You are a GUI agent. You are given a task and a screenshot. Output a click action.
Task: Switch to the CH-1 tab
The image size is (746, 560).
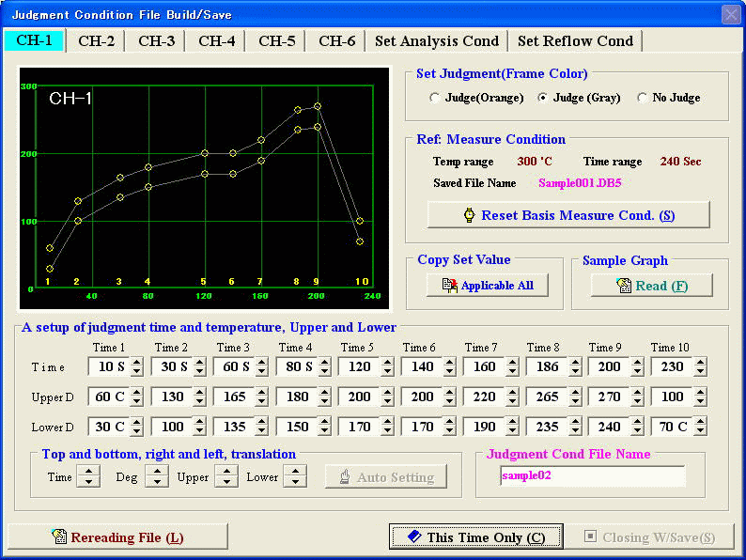coord(34,40)
